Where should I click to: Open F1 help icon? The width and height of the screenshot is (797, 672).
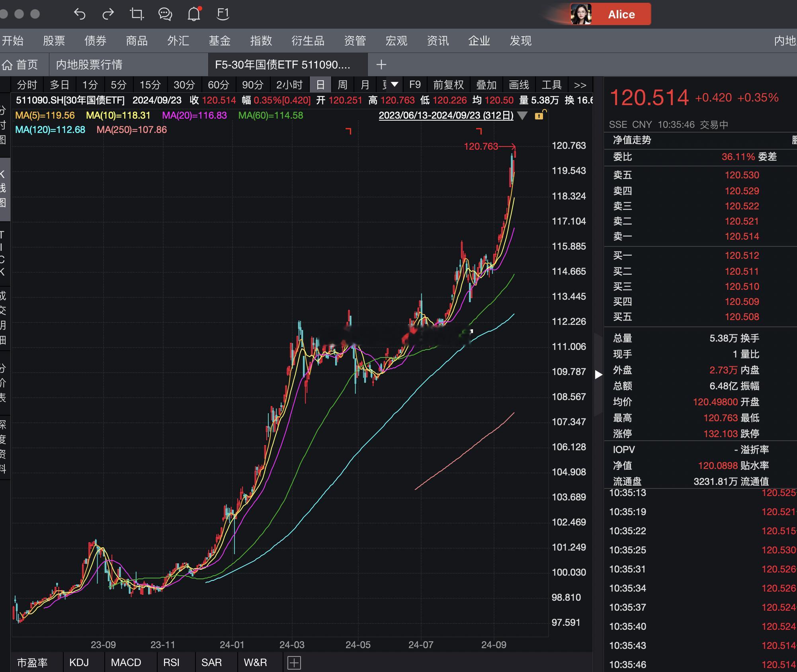tap(223, 14)
